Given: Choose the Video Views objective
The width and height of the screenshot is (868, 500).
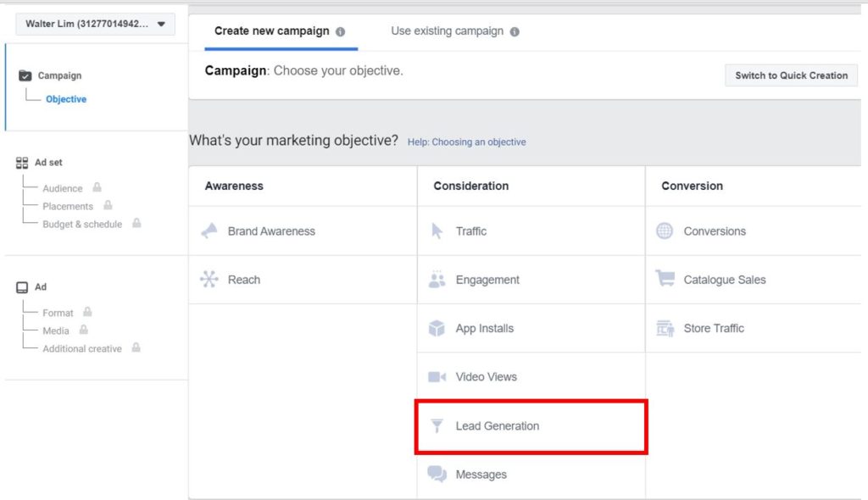Looking at the screenshot, I should [485, 376].
